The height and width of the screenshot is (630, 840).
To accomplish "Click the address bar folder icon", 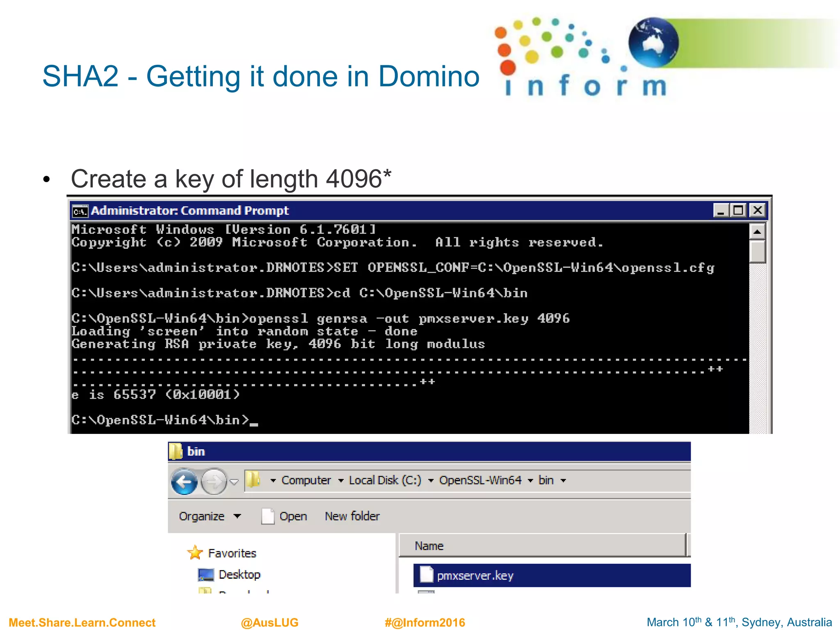I will [x=253, y=480].
